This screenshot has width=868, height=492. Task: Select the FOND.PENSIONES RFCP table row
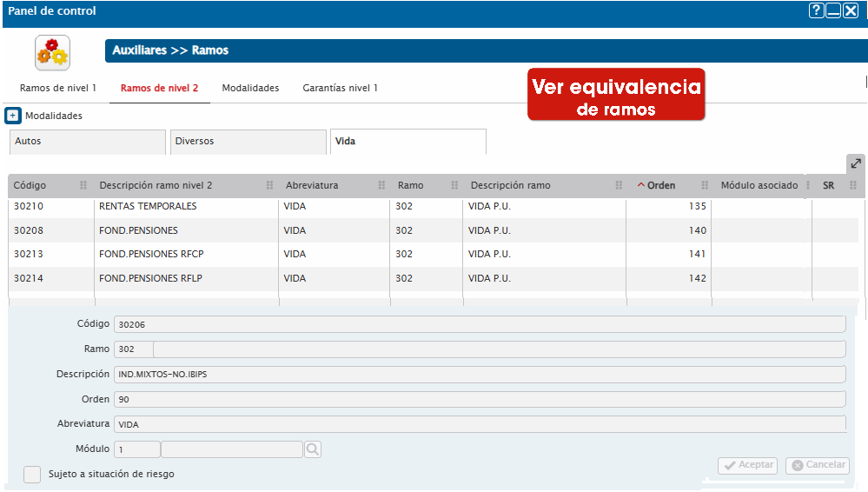pos(434,255)
